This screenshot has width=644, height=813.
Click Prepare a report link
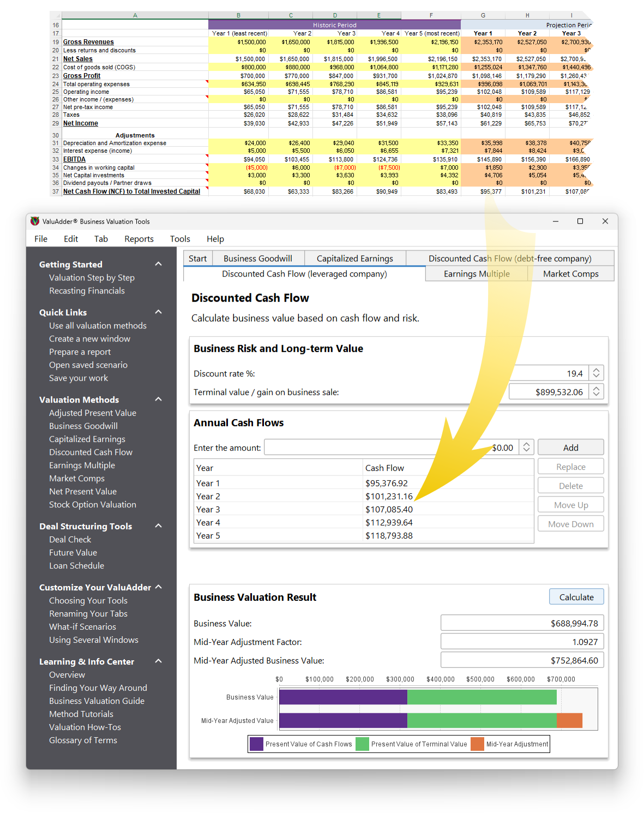click(80, 352)
